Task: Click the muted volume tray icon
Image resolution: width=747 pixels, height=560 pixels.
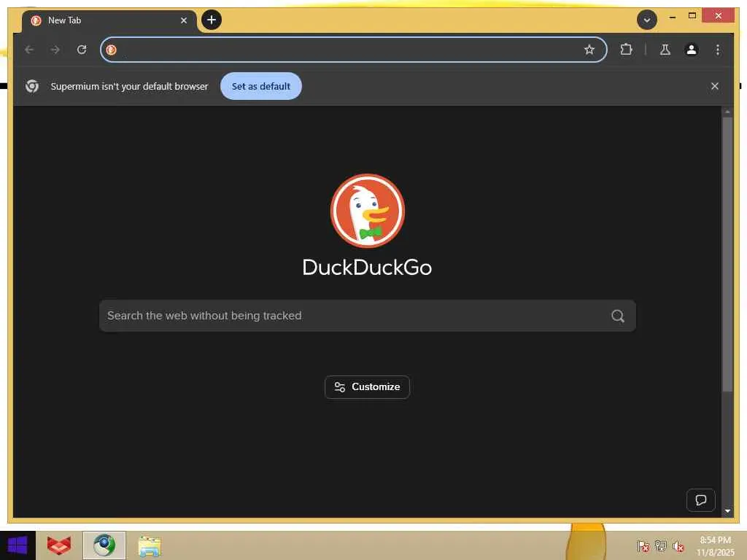Action: tap(678, 545)
